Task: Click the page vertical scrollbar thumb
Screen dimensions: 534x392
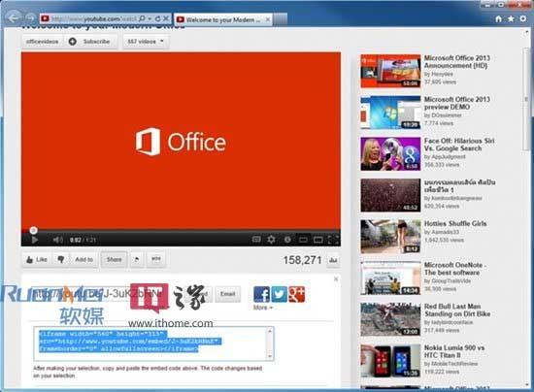Action: coord(527,99)
